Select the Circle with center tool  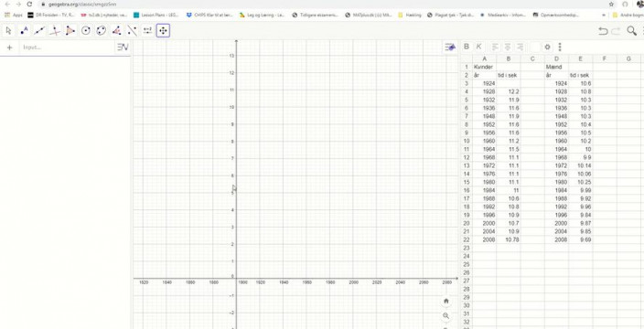pyautogui.click(x=86, y=31)
